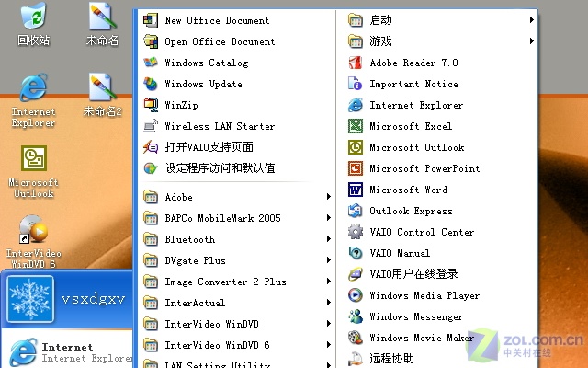Screen dimensions: 588x368
Task: Click the Windows Catalog icon
Action: point(151,63)
